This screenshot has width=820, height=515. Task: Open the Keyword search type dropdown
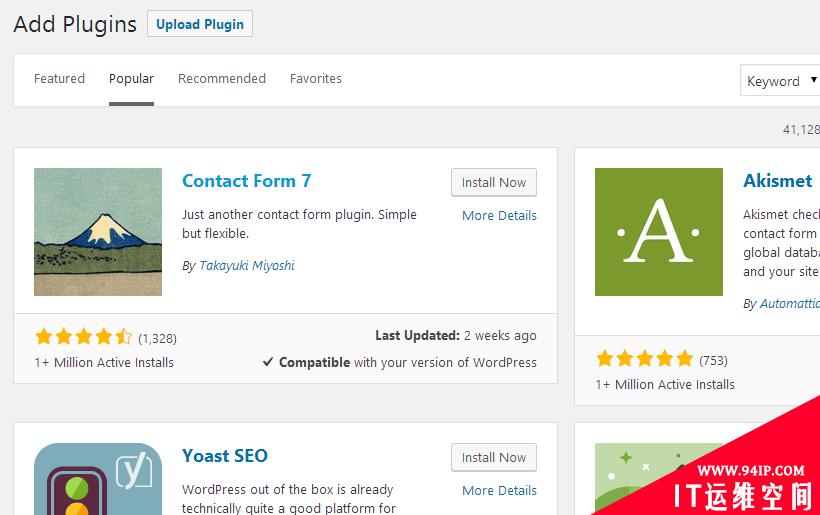[x=780, y=81]
